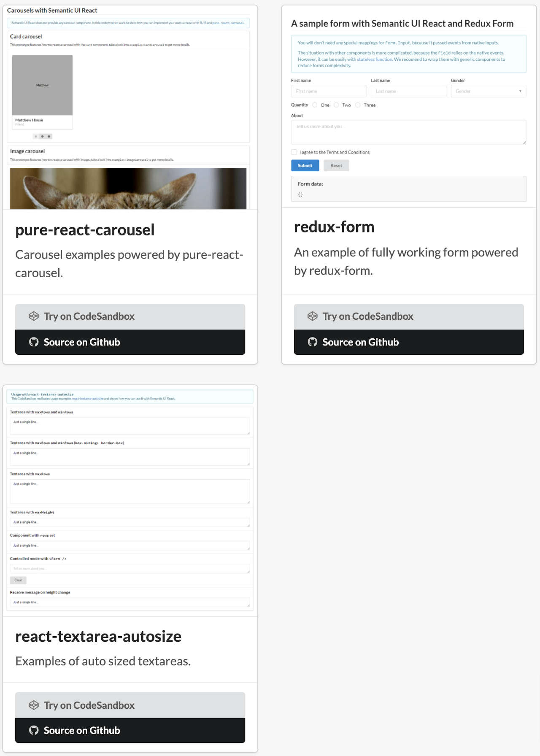The height and width of the screenshot is (756, 540).
Task: Click GitHub icon in pure-react-carousel card
Action: coord(34,342)
